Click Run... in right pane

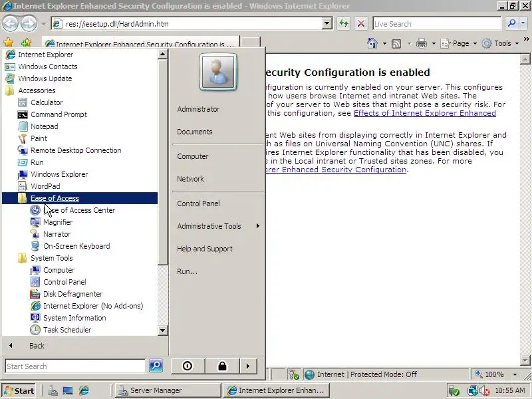[187, 271]
